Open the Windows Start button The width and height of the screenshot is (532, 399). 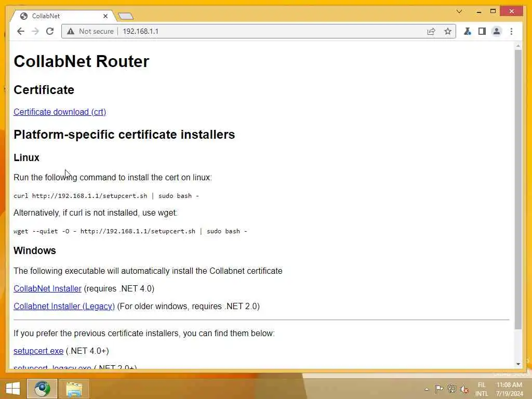pyautogui.click(x=13, y=389)
